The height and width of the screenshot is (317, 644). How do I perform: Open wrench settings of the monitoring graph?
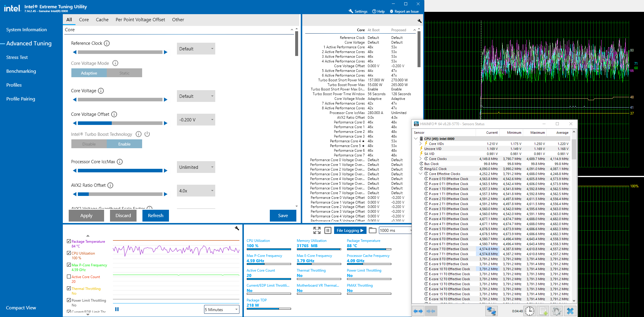click(x=237, y=228)
